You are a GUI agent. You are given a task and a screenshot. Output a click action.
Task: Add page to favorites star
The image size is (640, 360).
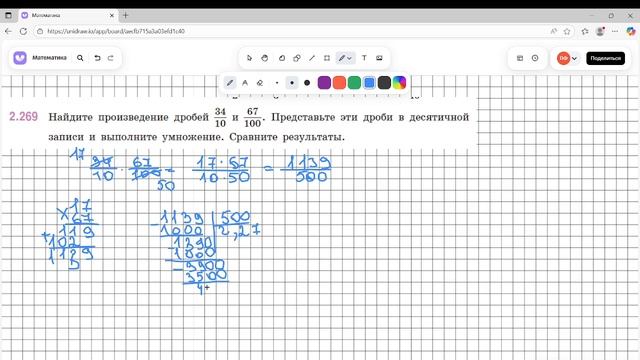point(567,31)
